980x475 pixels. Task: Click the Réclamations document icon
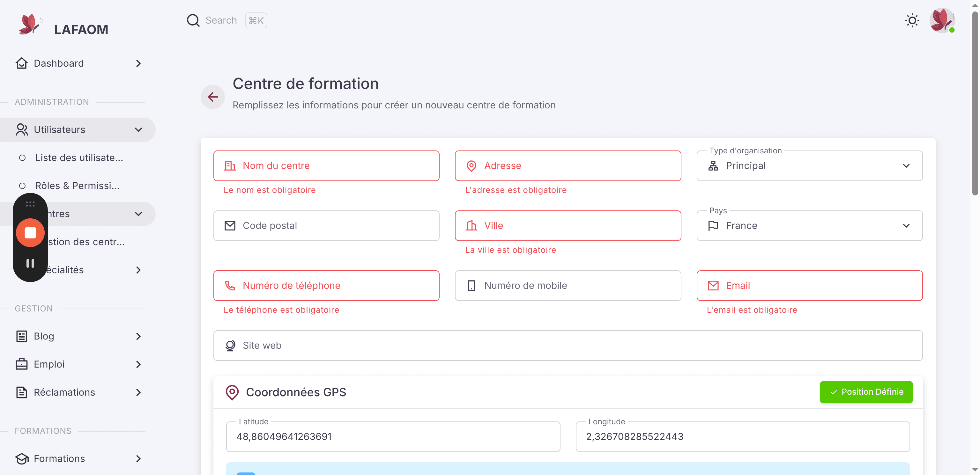22,392
